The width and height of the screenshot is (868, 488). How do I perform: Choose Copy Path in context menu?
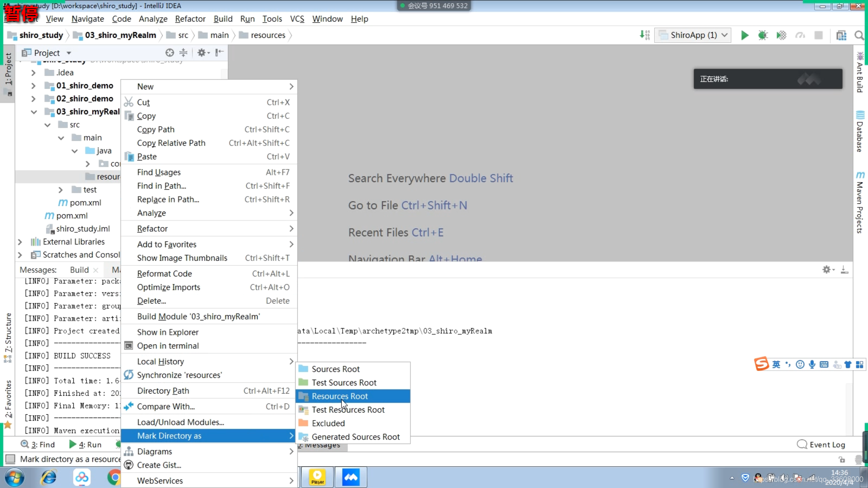pyautogui.click(x=209, y=130)
